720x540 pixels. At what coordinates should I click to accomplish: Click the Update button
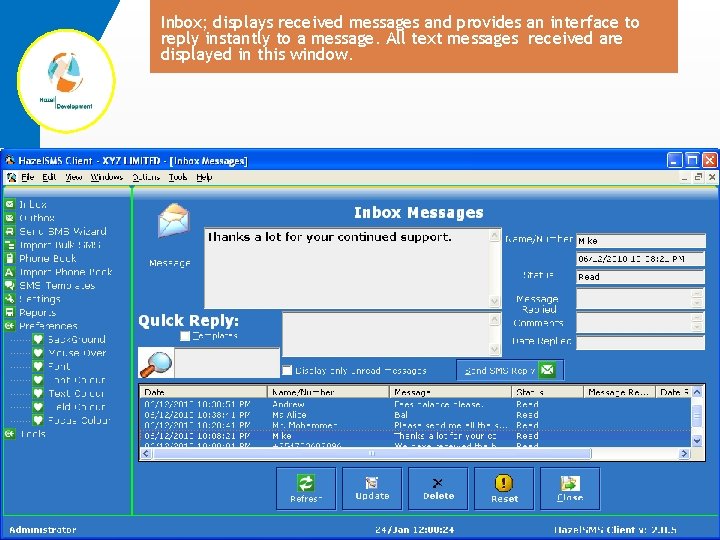point(372,489)
